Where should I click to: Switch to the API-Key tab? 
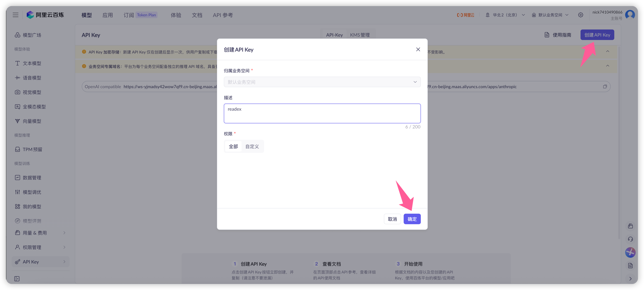334,35
